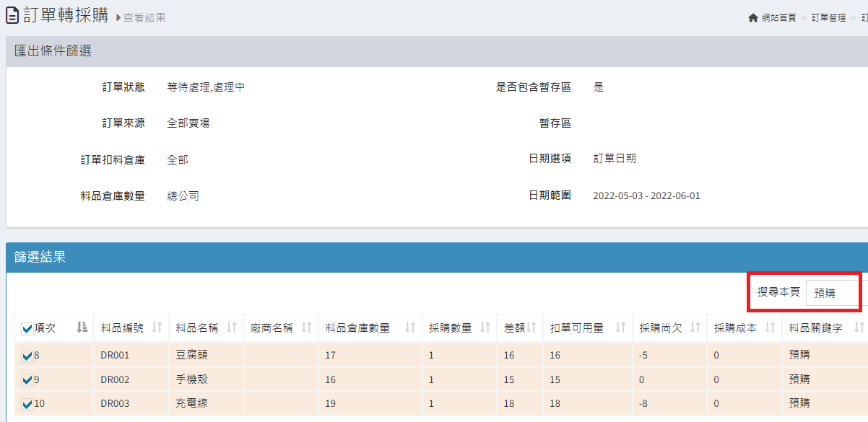Sort the 採購數量 column via arrows
The height and width of the screenshot is (422, 868).
pyautogui.click(x=485, y=328)
